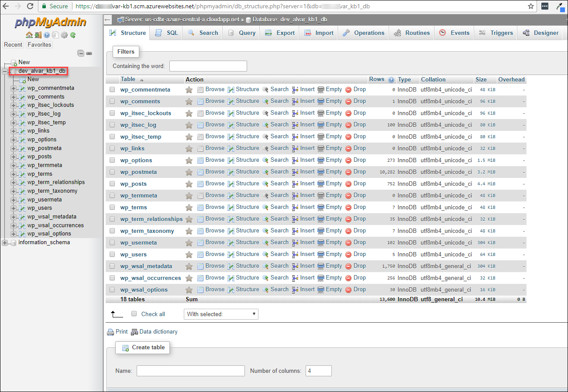
Task: Open the Import tab
Action: coord(319,33)
